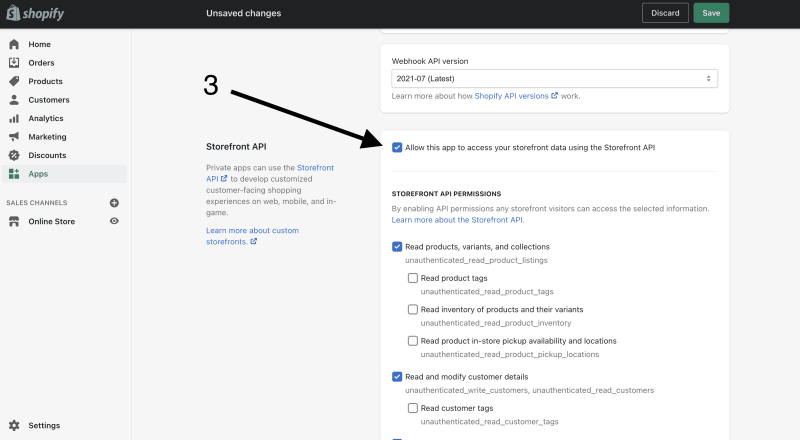Open Home via its house icon
Screen dimensions: 800x440
14,44
